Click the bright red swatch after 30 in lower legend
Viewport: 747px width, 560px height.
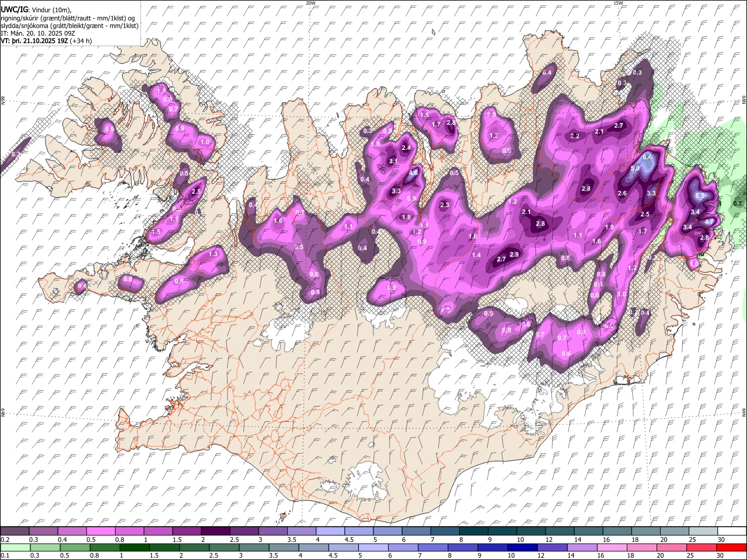pyautogui.click(x=731, y=547)
